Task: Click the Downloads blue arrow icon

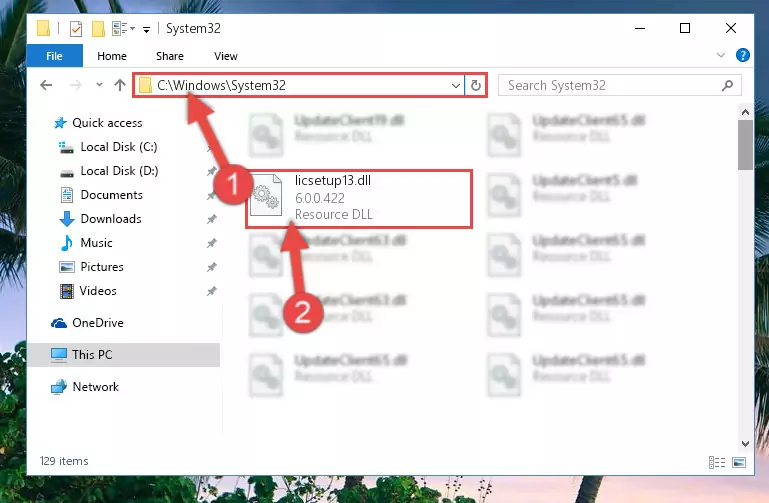Action: coord(67,219)
